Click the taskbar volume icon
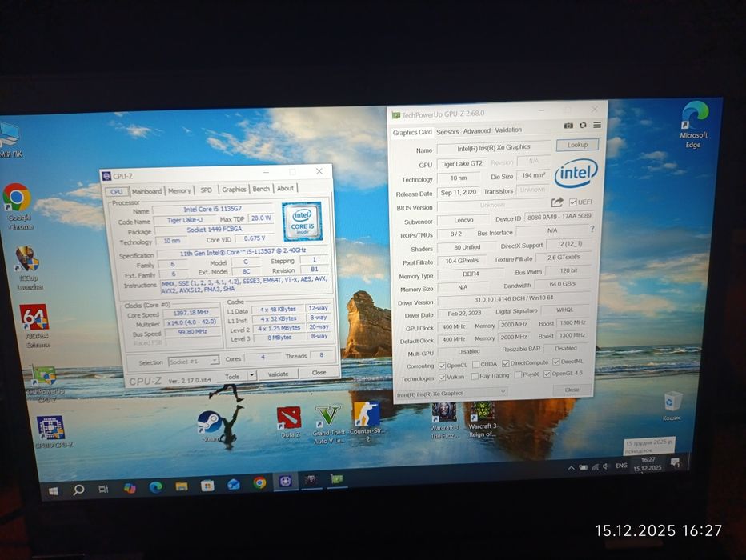 [x=606, y=466]
